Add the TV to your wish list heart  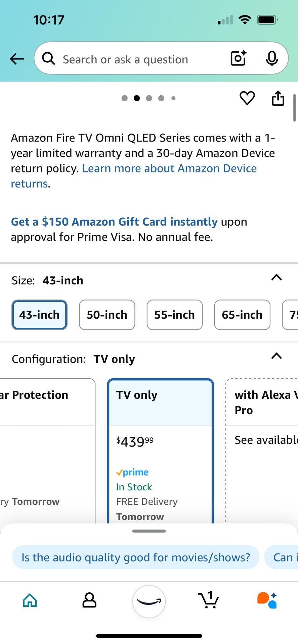click(247, 98)
